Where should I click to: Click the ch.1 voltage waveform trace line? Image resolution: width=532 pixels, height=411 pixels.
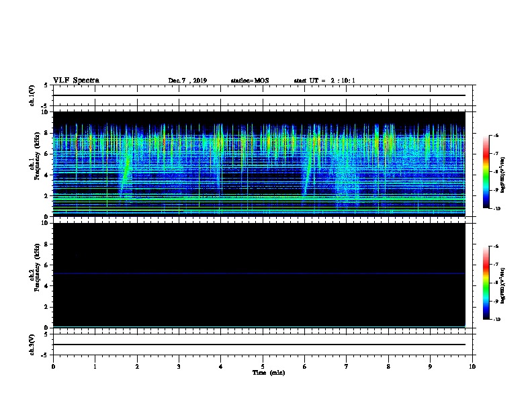pos(259,95)
